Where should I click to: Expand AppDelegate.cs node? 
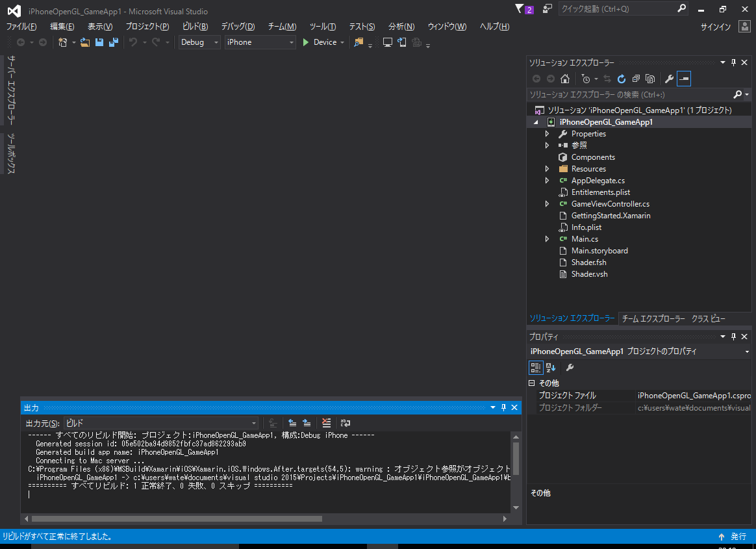[x=548, y=181]
